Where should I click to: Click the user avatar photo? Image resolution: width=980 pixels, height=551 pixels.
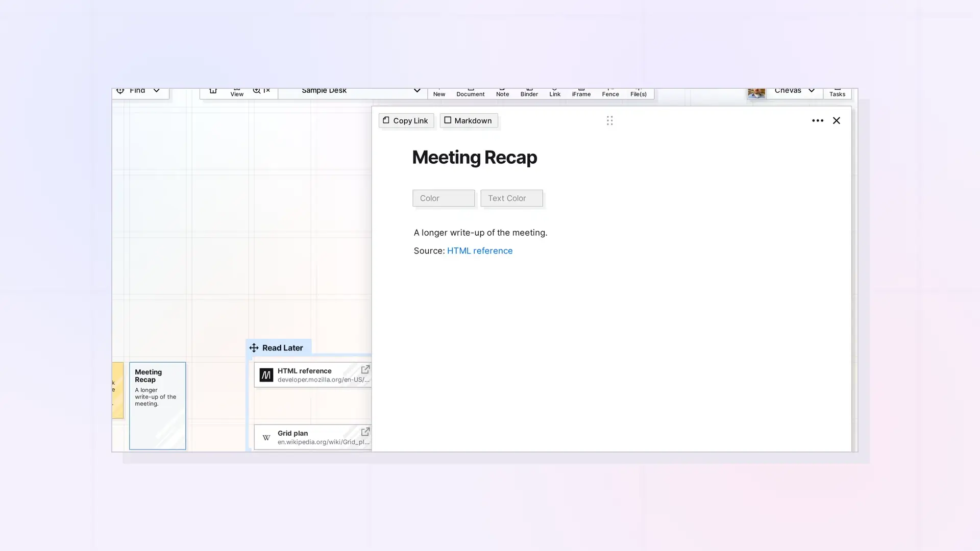coord(756,93)
